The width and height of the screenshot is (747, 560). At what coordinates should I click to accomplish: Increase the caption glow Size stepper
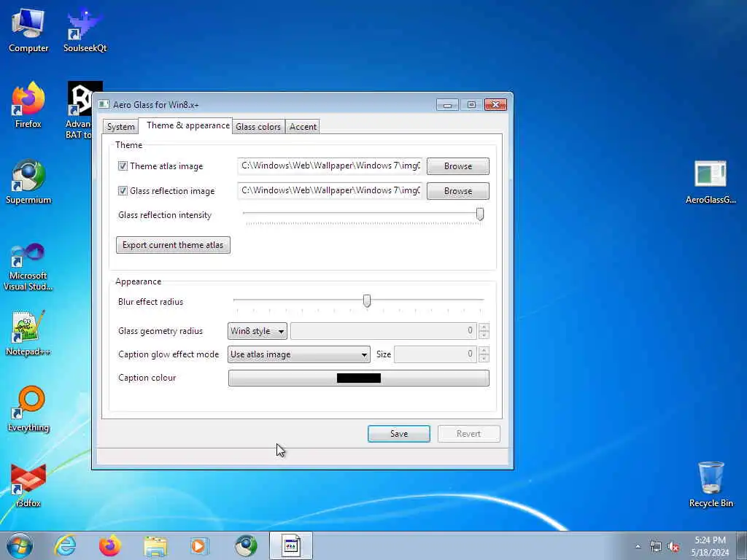(484, 351)
